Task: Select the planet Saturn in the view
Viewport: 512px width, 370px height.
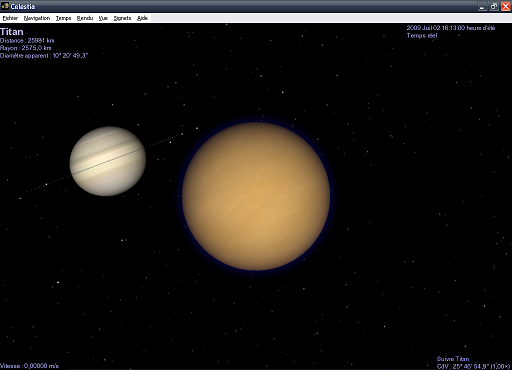Action: coord(108,161)
